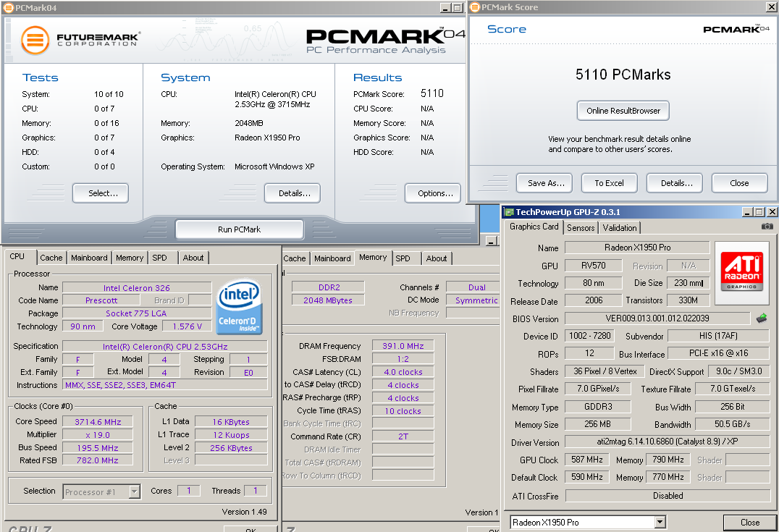Click the Level 2 cache value 256 KBytes
This screenshot has width=779, height=532.
tap(231, 447)
